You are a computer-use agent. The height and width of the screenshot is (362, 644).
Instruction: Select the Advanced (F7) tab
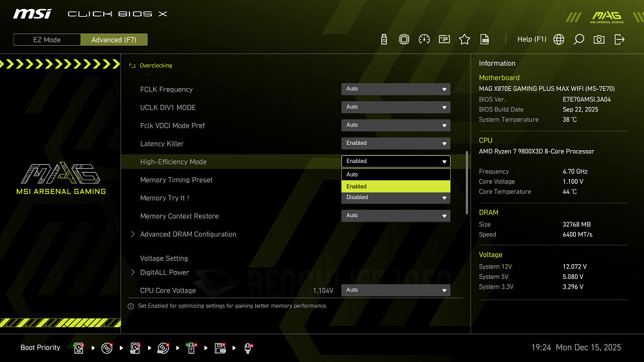114,40
